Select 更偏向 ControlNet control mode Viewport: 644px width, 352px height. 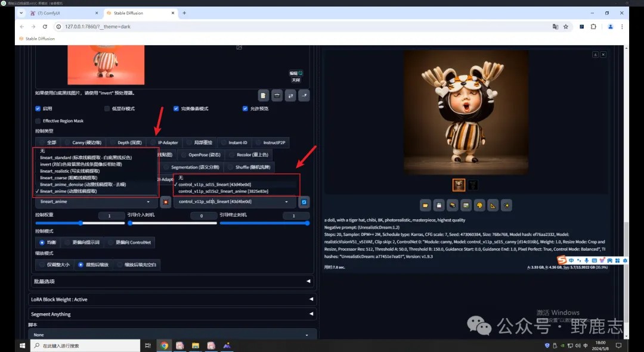[130, 242]
